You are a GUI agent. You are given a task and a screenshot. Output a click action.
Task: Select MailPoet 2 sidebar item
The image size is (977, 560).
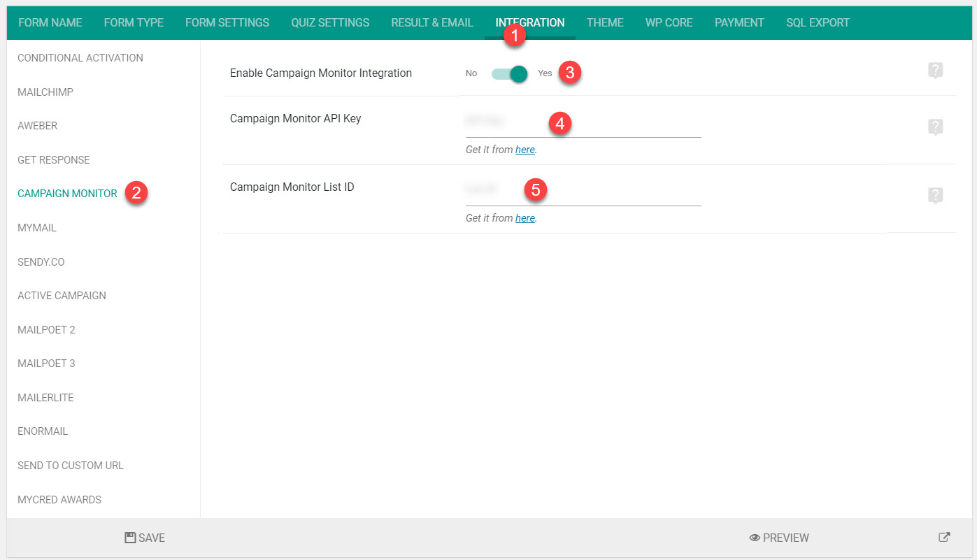[46, 330]
